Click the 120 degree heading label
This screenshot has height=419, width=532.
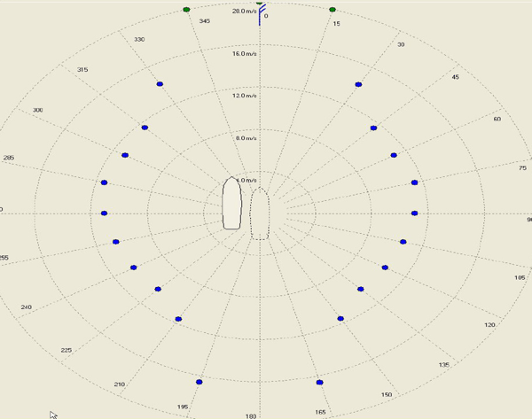(489, 325)
